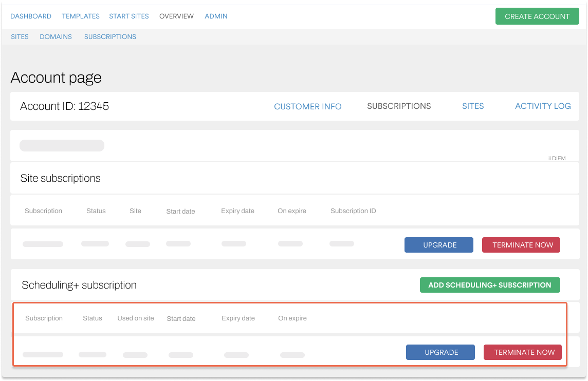Click the DIFM label text
Viewport: 588px width, 381px height.
[x=557, y=158]
